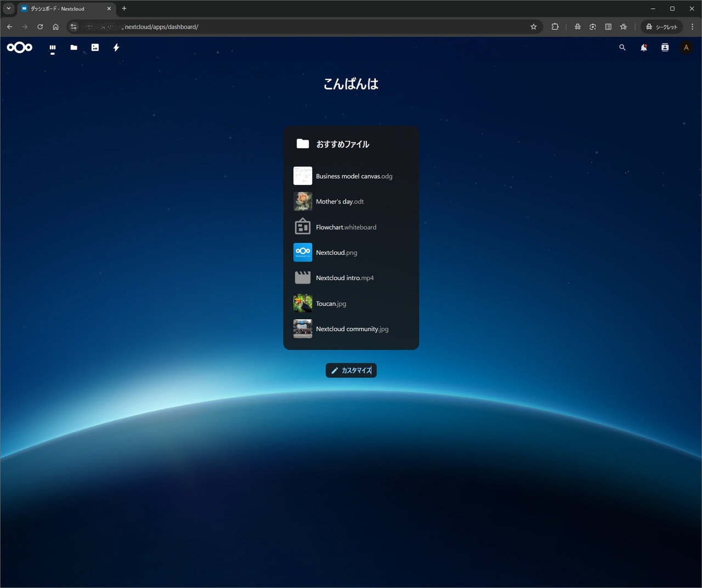Open the Activity lightning bolt icon
702x588 pixels.
[116, 48]
